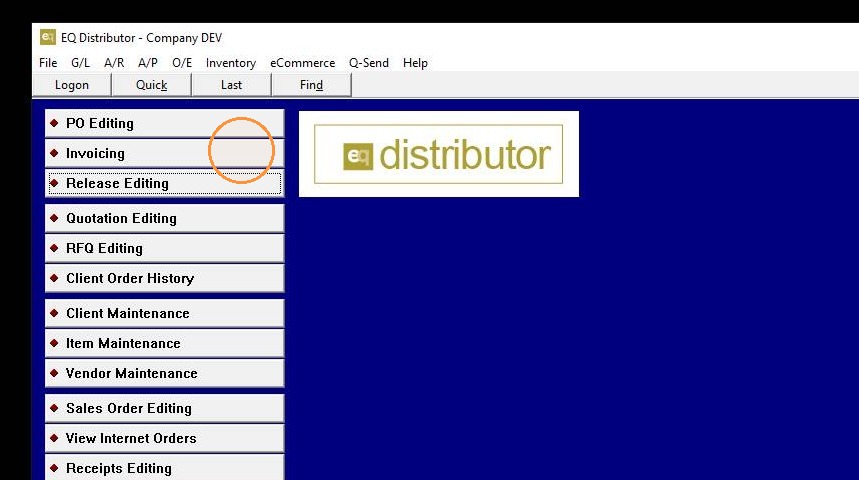Open the Q-Send menu
The width and height of the screenshot is (859, 480).
369,63
